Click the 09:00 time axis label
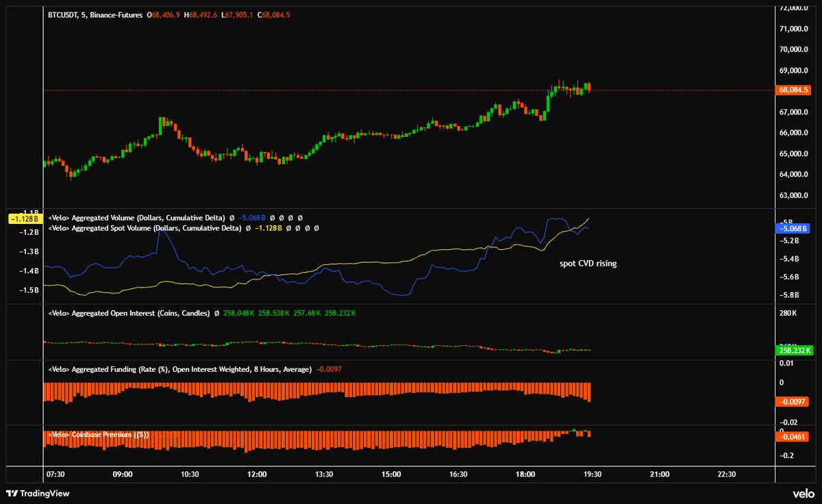Image resolution: width=822 pixels, height=504 pixels. pyautogui.click(x=123, y=475)
